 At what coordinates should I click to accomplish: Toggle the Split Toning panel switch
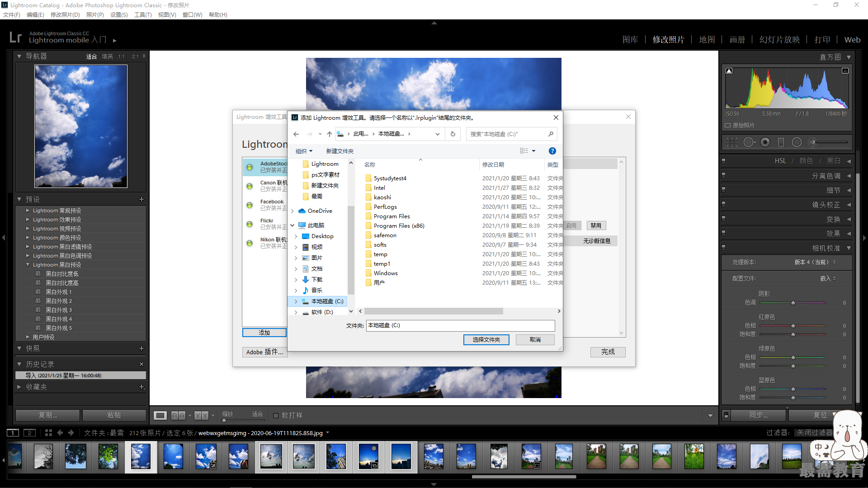(x=723, y=175)
